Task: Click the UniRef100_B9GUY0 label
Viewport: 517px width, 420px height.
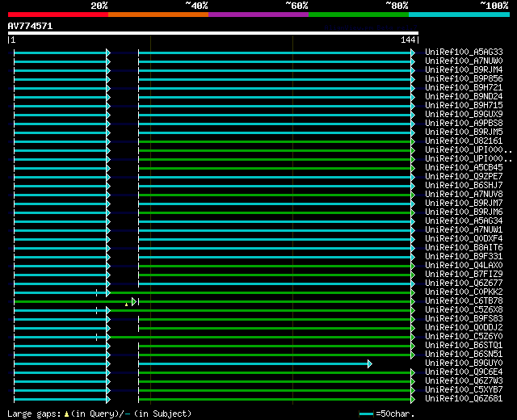Action: click(x=464, y=363)
